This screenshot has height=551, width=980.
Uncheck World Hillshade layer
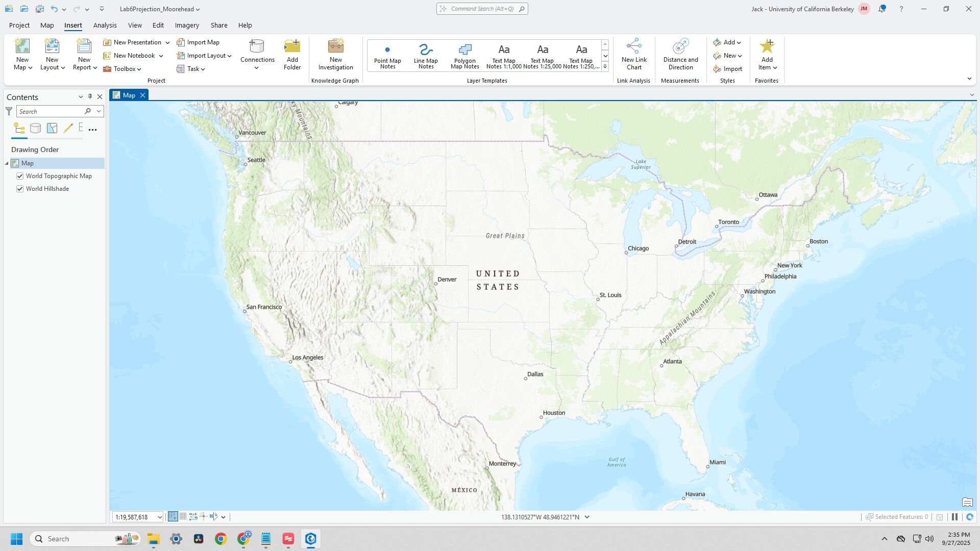(x=20, y=189)
